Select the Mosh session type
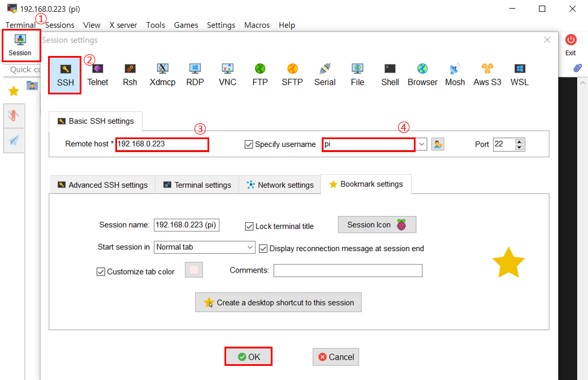Image resolution: width=588 pixels, height=380 pixels. click(455, 75)
